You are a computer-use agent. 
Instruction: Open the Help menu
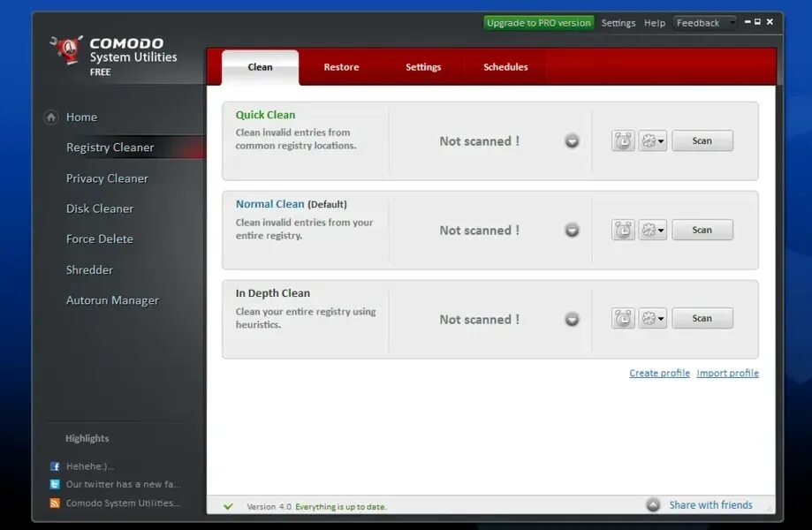pyautogui.click(x=655, y=23)
